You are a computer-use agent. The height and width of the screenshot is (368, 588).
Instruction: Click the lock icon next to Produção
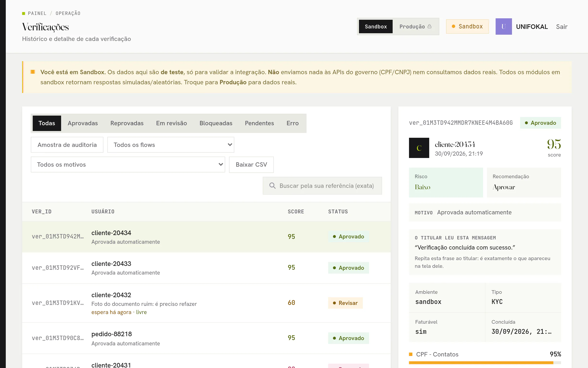(429, 26)
